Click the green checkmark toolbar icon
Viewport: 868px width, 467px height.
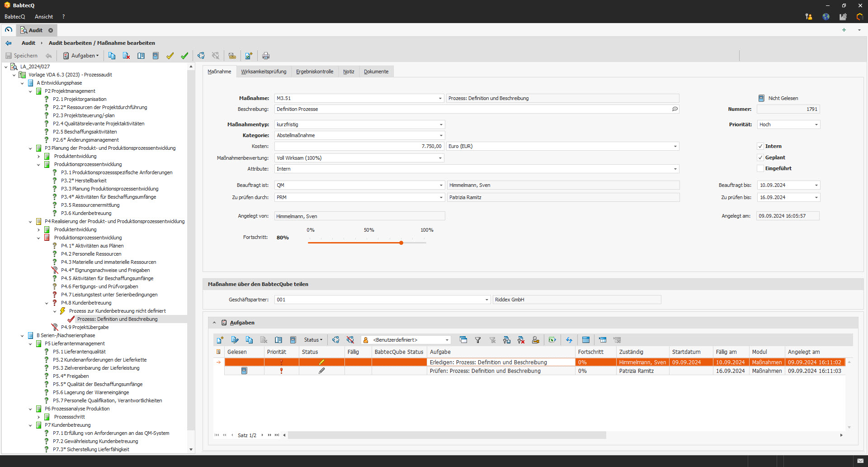184,56
